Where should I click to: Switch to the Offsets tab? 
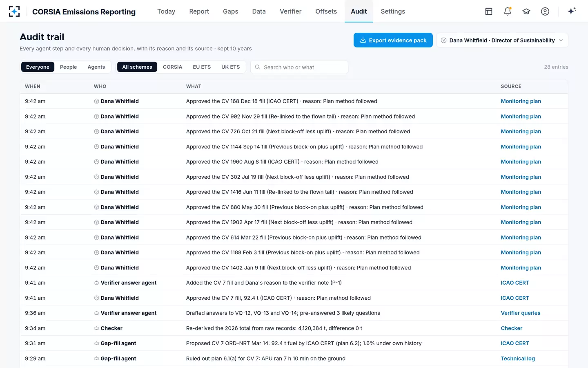point(326,11)
